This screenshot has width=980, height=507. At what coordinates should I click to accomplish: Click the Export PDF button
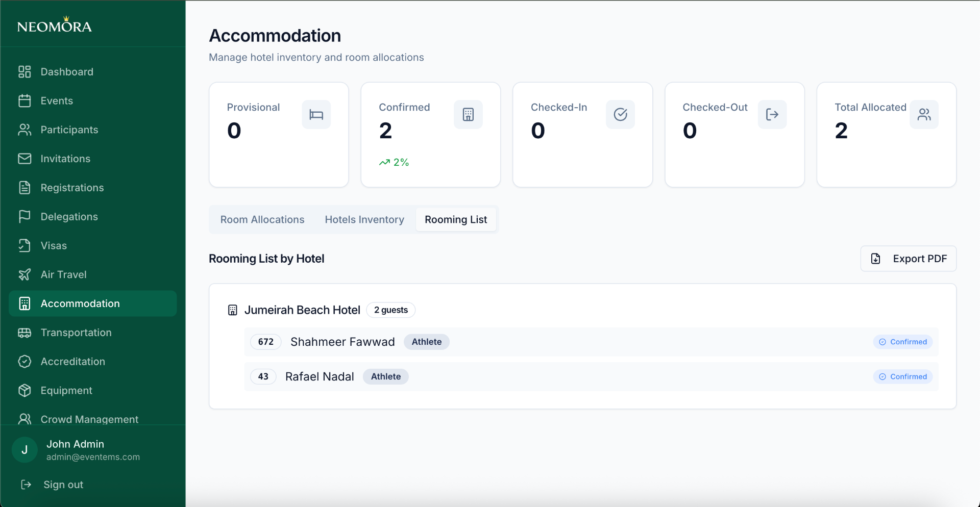point(908,259)
